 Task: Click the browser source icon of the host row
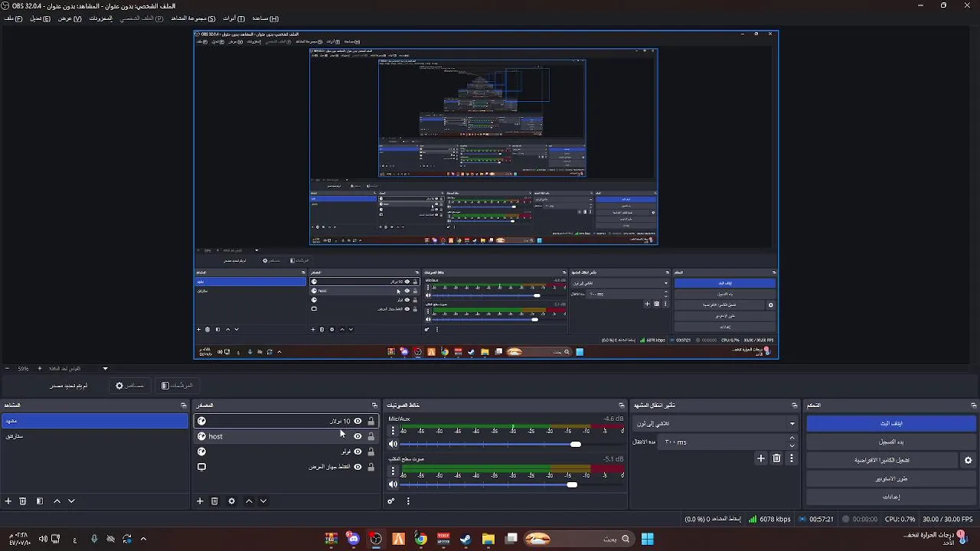point(201,436)
